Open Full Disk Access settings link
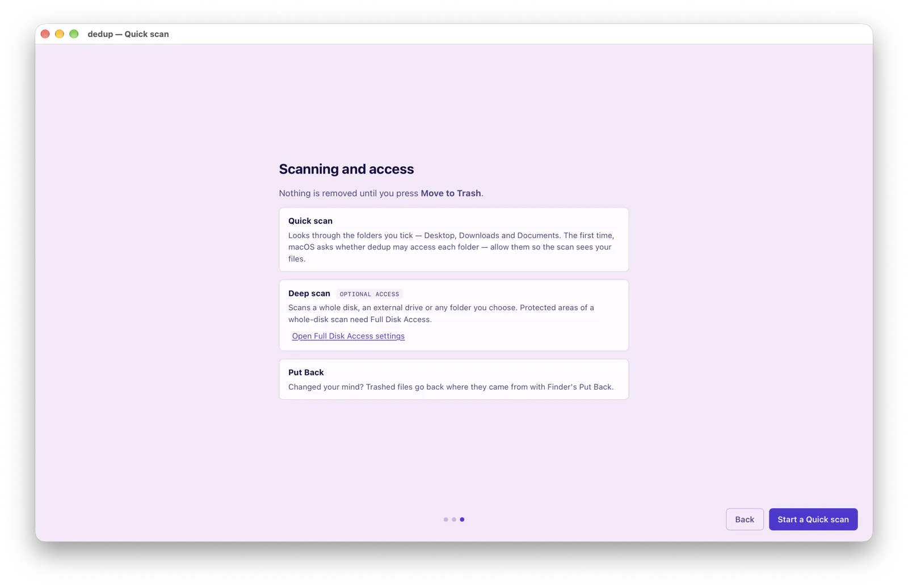 coord(348,336)
